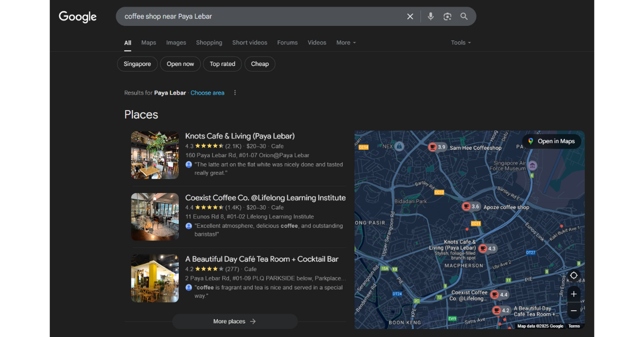Enable the Cheap filter chip

(x=260, y=64)
